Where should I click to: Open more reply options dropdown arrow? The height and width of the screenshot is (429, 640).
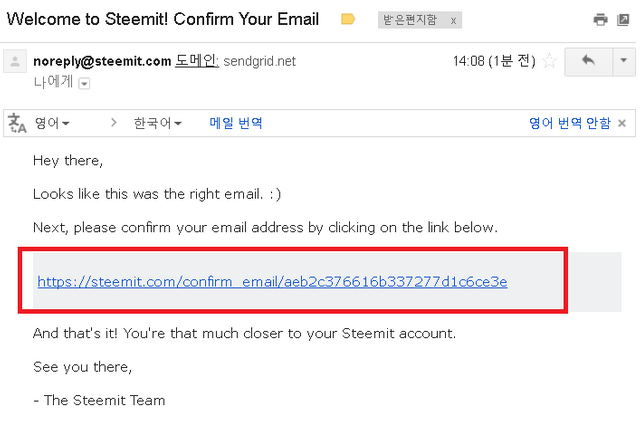[x=624, y=61]
